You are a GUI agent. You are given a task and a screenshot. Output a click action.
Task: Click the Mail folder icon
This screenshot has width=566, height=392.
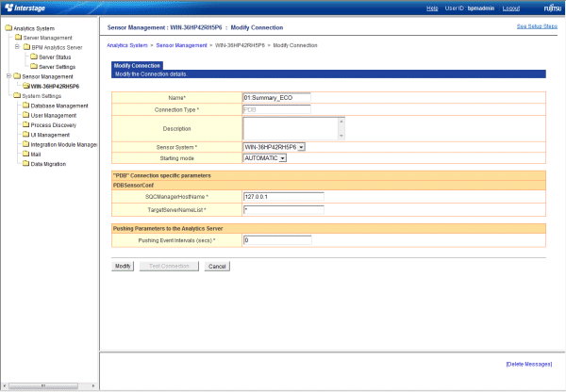pos(25,154)
